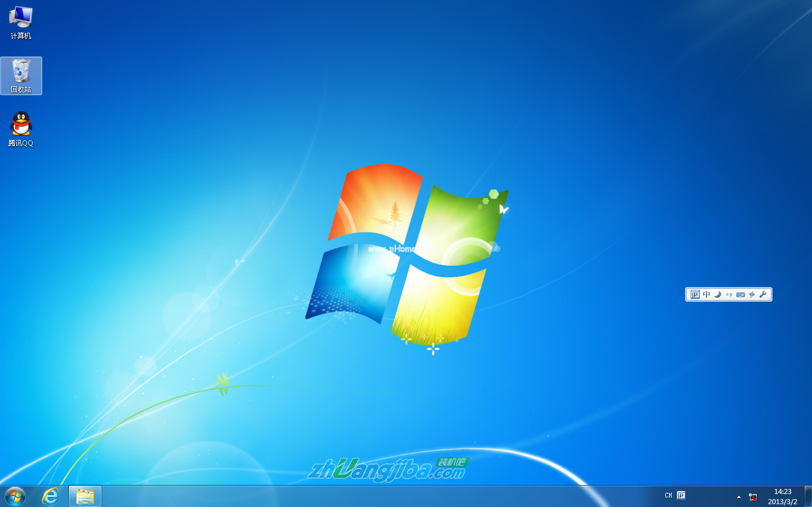The height and width of the screenshot is (507, 812).
Task: Launch Internet Explorer from the taskbar
Action: [50, 496]
